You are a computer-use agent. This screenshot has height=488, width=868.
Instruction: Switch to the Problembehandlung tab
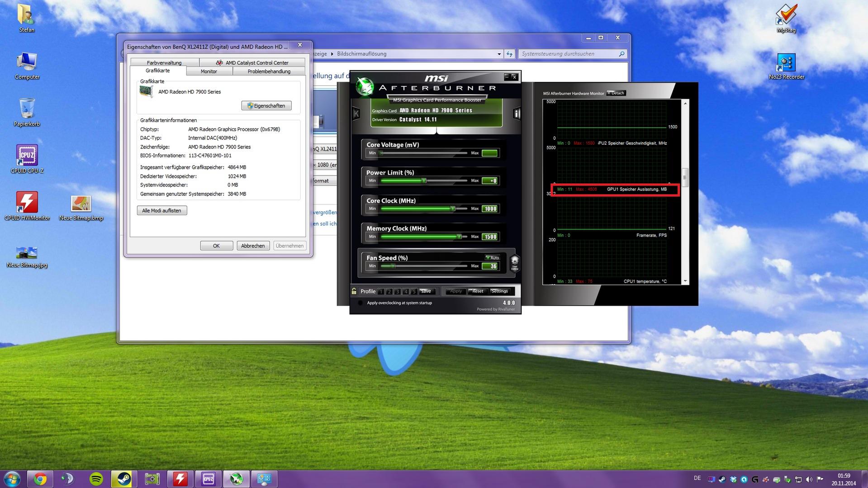[269, 71]
